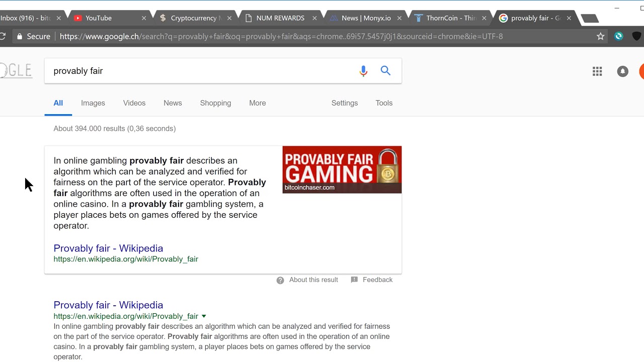Minimize the Chrome window
The height and width of the screenshot is (362, 644).
tap(617, 8)
